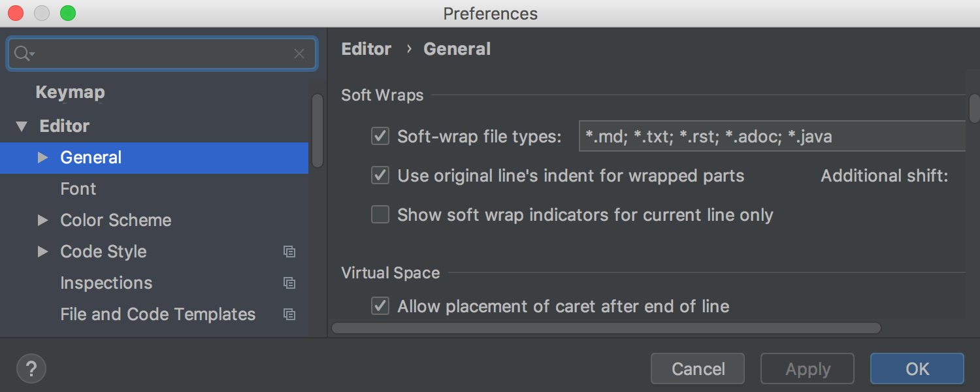
Task: Clear the search field with the X icon
Action: (x=299, y=54)
